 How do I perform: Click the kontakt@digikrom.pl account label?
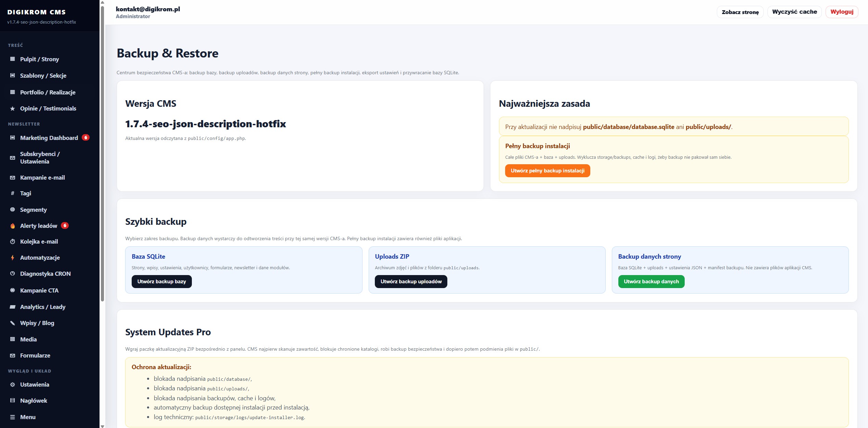point(148,9)
